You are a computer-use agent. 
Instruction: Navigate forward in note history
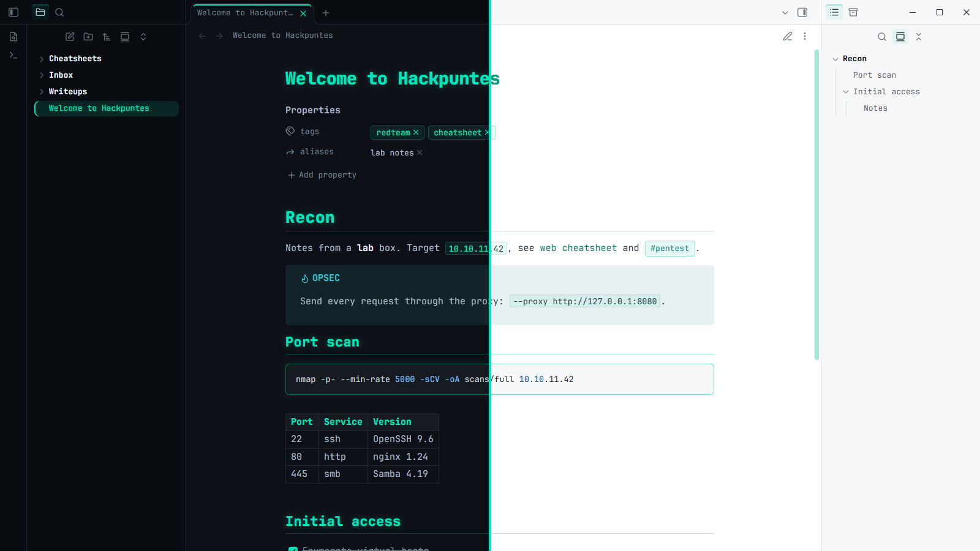click(x=219, y=36)
